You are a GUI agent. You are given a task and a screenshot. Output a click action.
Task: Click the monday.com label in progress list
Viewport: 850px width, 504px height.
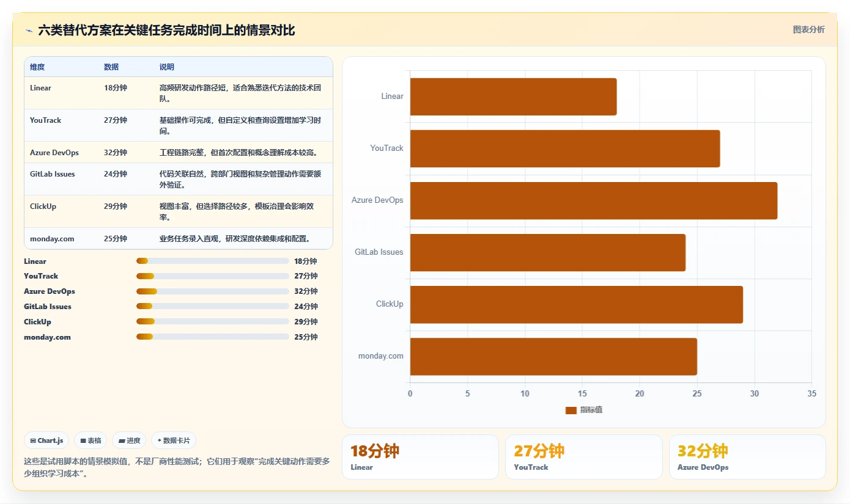click(47, 337)
